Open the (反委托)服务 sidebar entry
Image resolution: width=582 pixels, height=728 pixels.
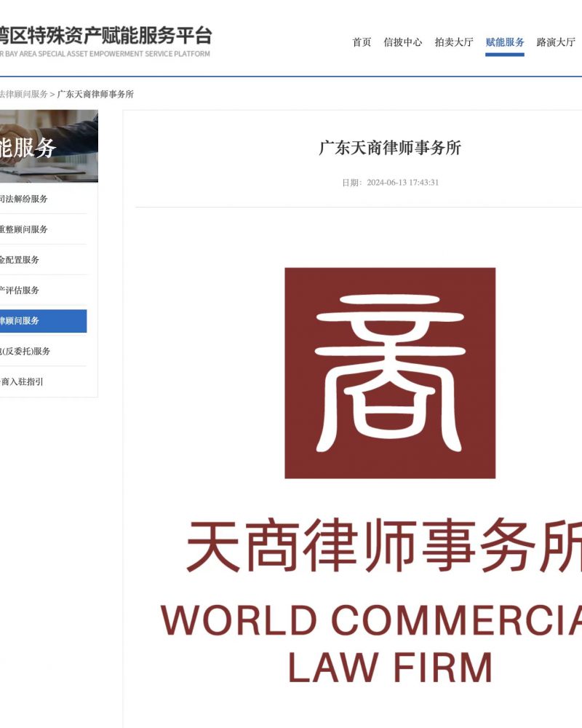coord(25,352)
